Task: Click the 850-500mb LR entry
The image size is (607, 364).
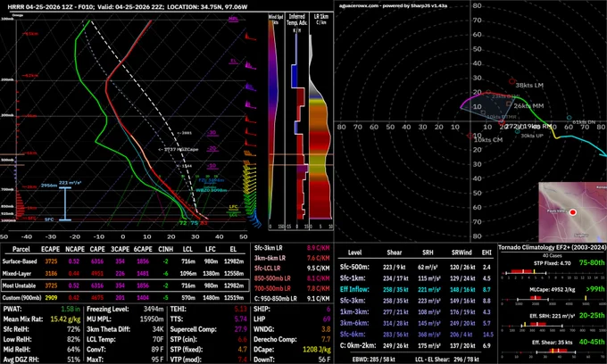Action: [292, 278]
